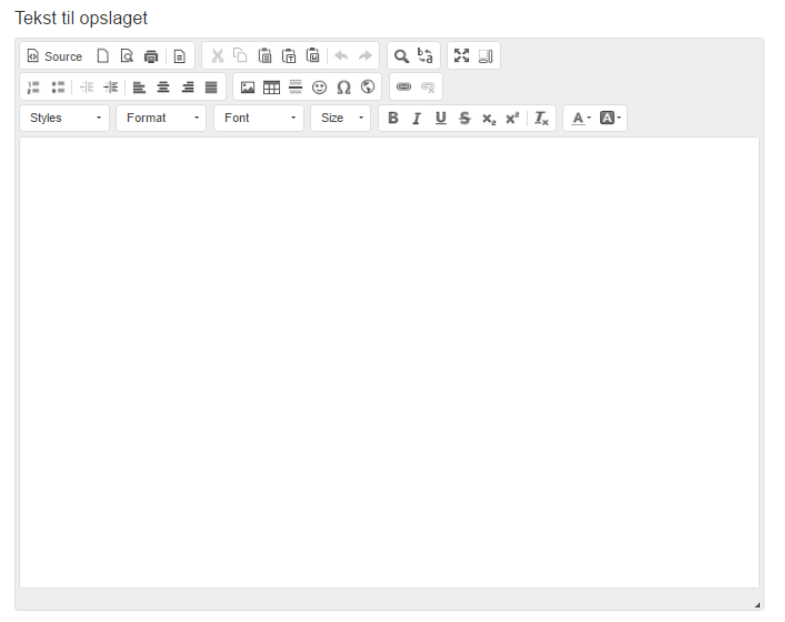Image resolution: width=785 pixels, height=622 pixels.
Task: Click the Paste clipboard icon
Action: point(265,56)
